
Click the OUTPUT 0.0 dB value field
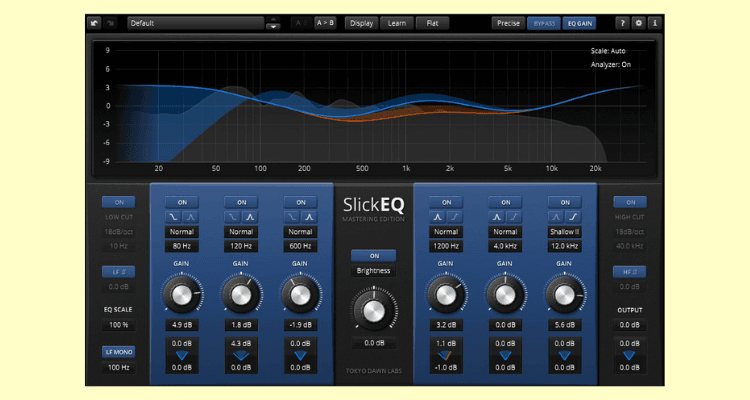point(629,325)
